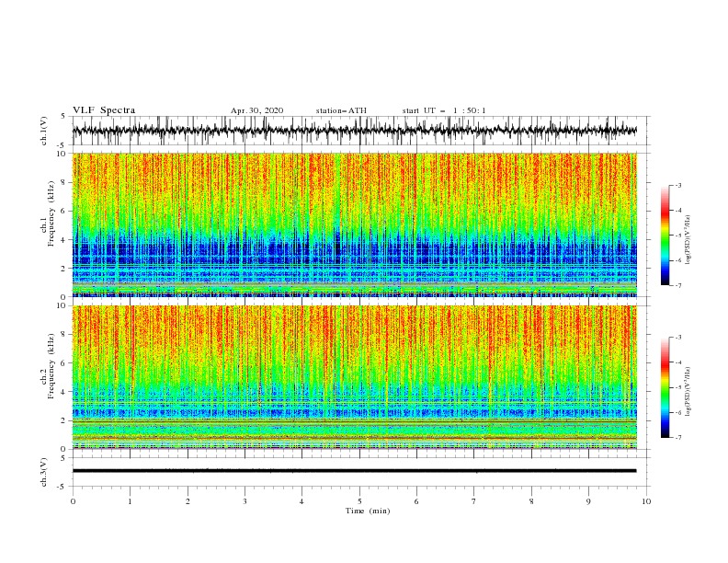Image resolution: width=728 pixels, height=563 pixels.
Task: Click the log(PSD) label beside ch.2 colorbar
Action: pos(688,393)
